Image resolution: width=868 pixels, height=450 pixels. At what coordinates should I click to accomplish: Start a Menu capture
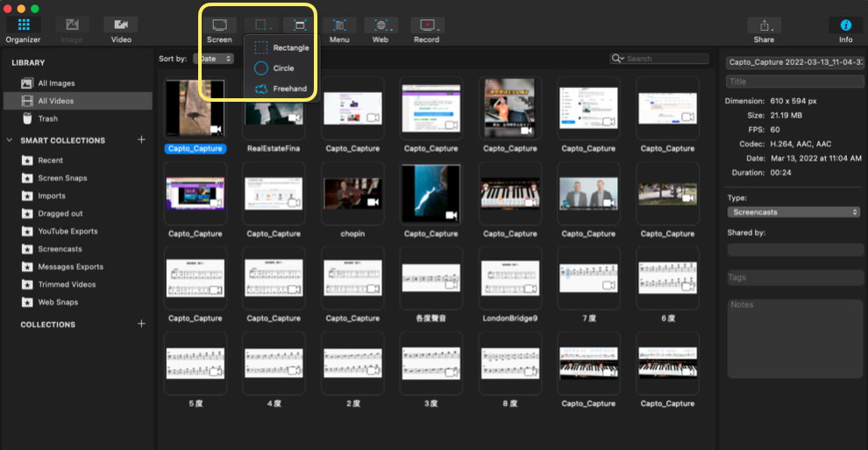[339, 25]
